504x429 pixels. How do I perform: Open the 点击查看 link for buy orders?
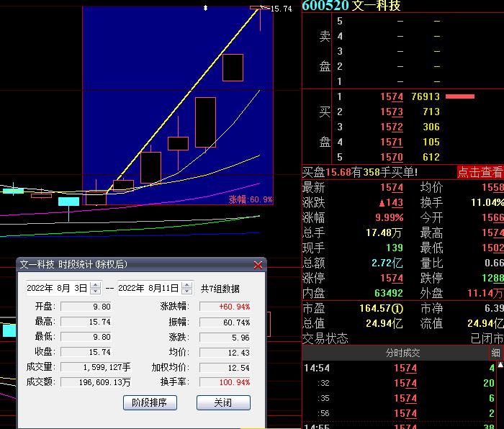(x=480, y=172)
